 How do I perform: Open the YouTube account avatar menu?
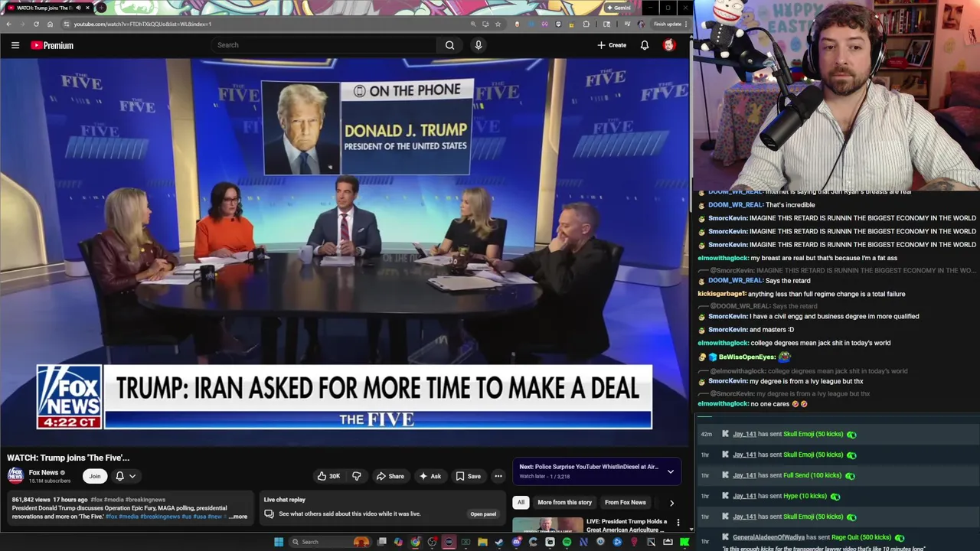coord(669,45)
